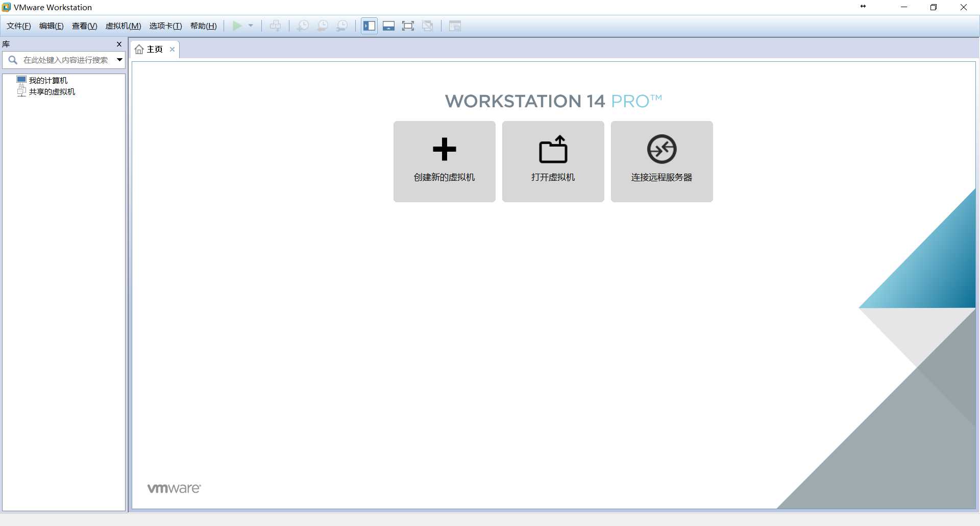Image resolution: width=980 pixels, height=526 pixels.
Task: Click Send Ctrl+Alt+Del toolbar icon
Action: coord(276,26)
